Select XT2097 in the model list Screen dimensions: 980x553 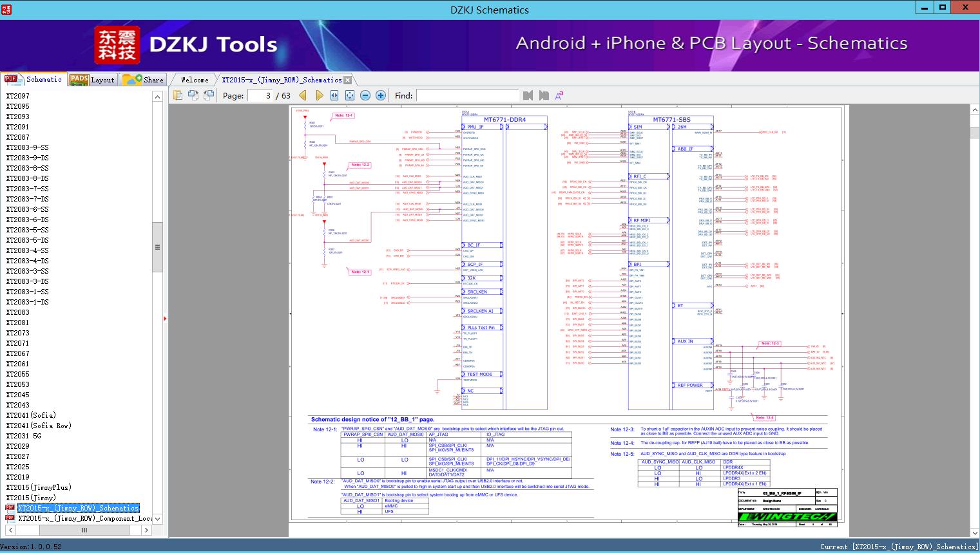point(18,96)
